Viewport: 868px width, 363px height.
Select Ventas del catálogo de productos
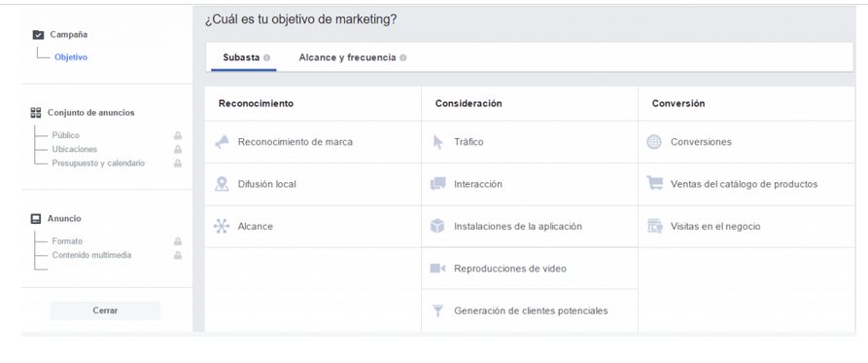(x=746, y=184)
